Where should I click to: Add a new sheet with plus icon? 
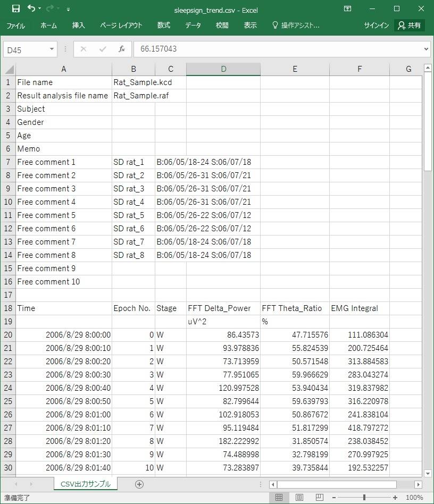tap(139, 484)
